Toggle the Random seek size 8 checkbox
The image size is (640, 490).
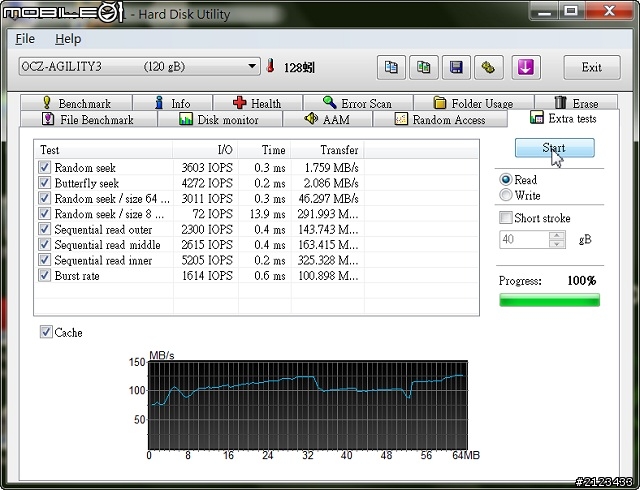point(44,214)
